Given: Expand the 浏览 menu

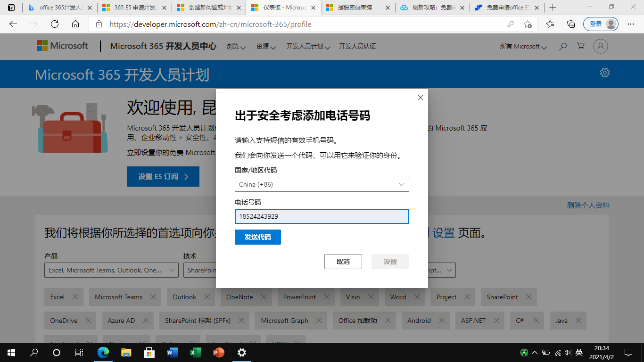Looking at the screenshot, I should point(236,46).
